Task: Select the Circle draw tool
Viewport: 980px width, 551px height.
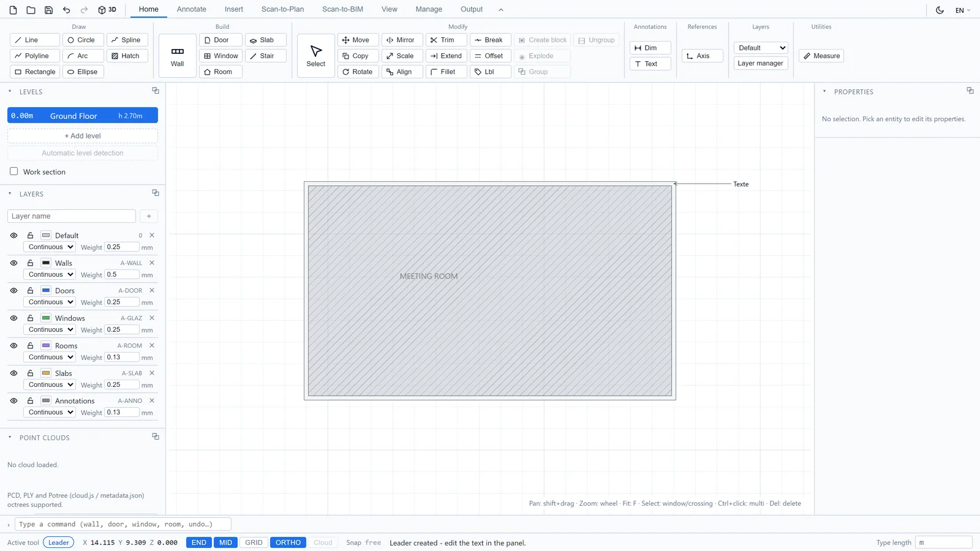Action: tap(83, 40)
